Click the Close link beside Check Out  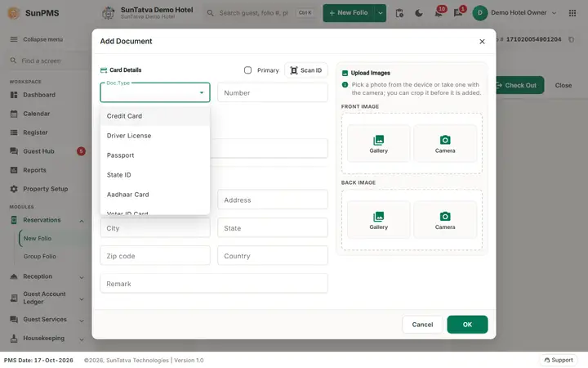point(563,85)
